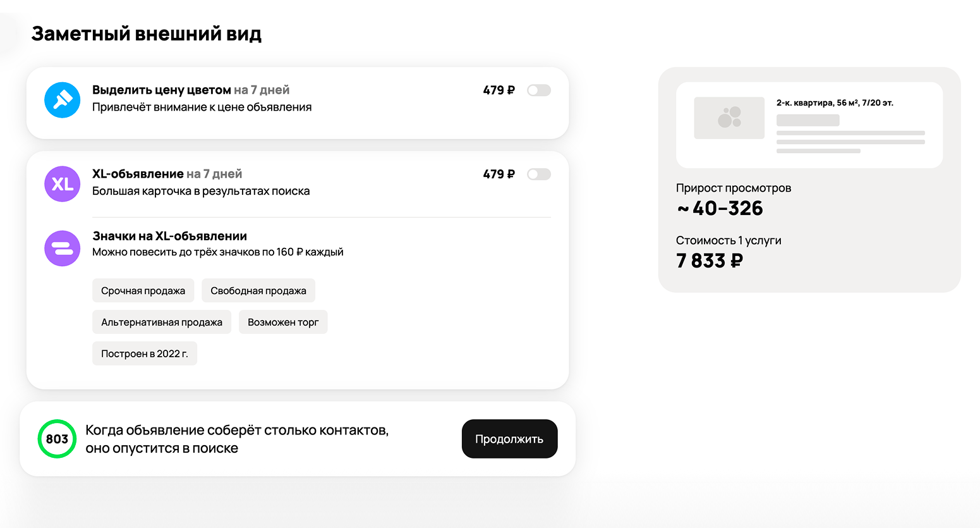Click the purple XL listing icon
This screenshot has width=980, height=528.
coord(62,184)
